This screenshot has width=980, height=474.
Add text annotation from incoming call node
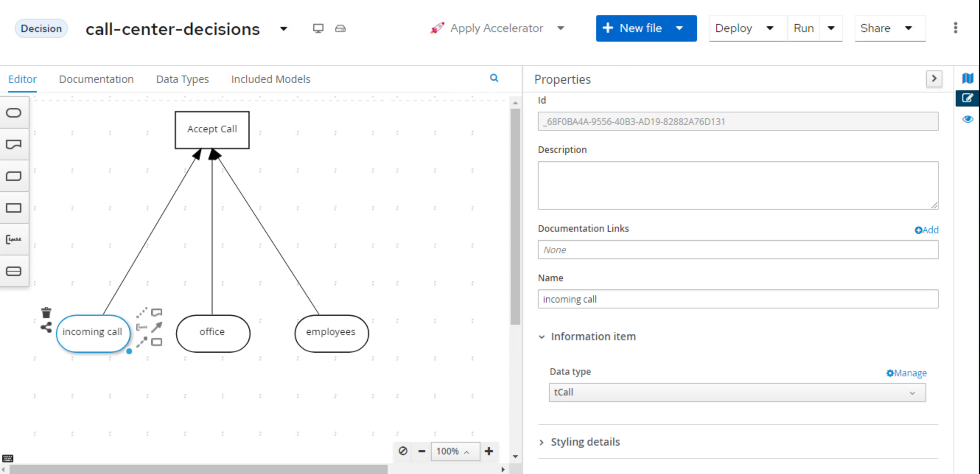point(141,327)
